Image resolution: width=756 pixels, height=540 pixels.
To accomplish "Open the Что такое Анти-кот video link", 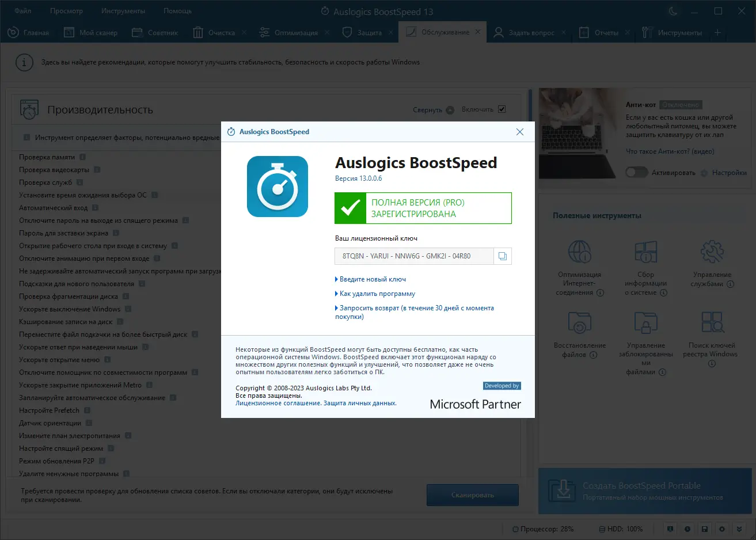I will tap(670, 151).
